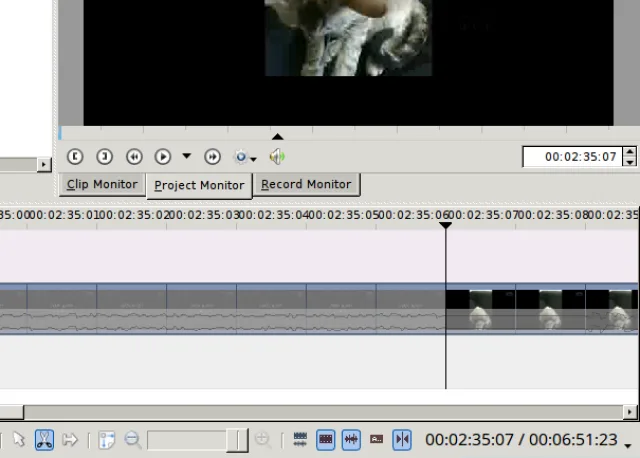This screenshot has width=640, height=458.
Task: Toggle audio waveform thumbnails in timeline
Action: (351, 440)
